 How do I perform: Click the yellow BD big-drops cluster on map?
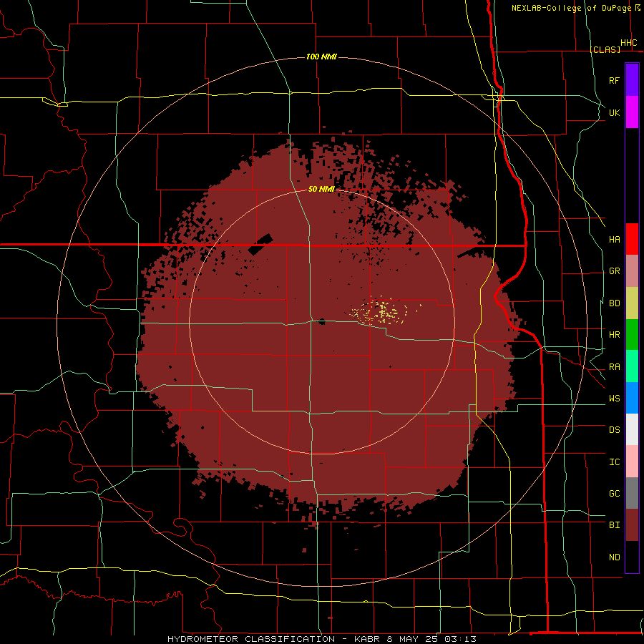click(x=384, y=311)
